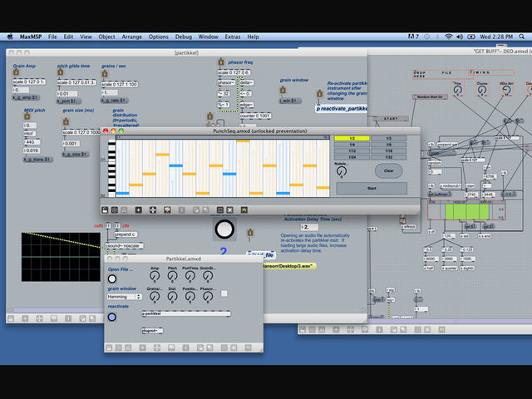Viewport: 532px width, 399px height.
Task: Click the lock icon in Partikkel.amxd bottom toolbar
Action: point(109,347)
